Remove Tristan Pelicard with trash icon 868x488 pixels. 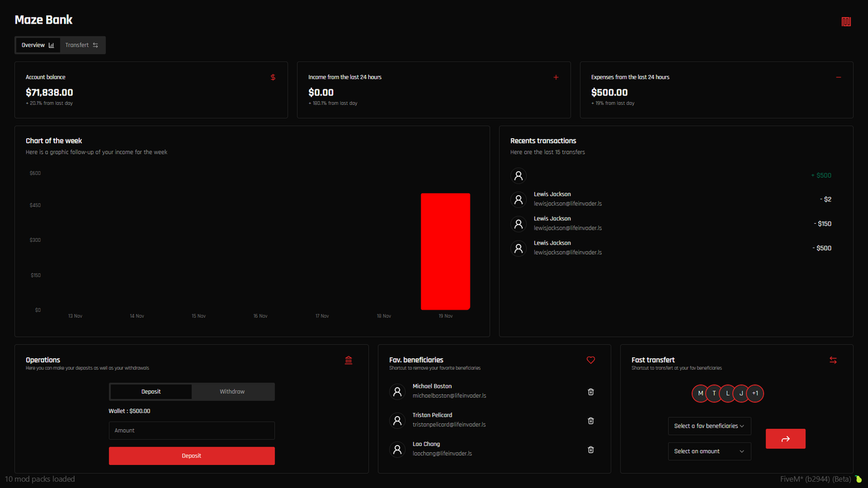pos(591,421)
